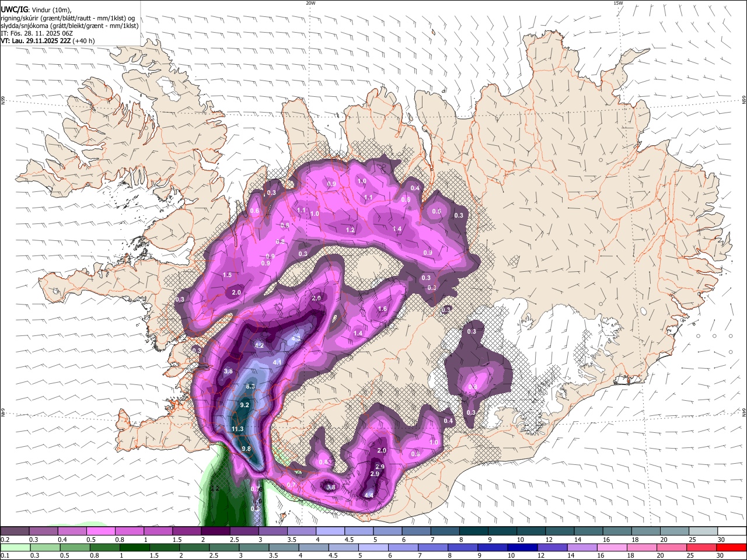This screenshot has width=747, height=560.
Task: Select the red rain legend swatch labeled 30
Action: click(732, 547)
